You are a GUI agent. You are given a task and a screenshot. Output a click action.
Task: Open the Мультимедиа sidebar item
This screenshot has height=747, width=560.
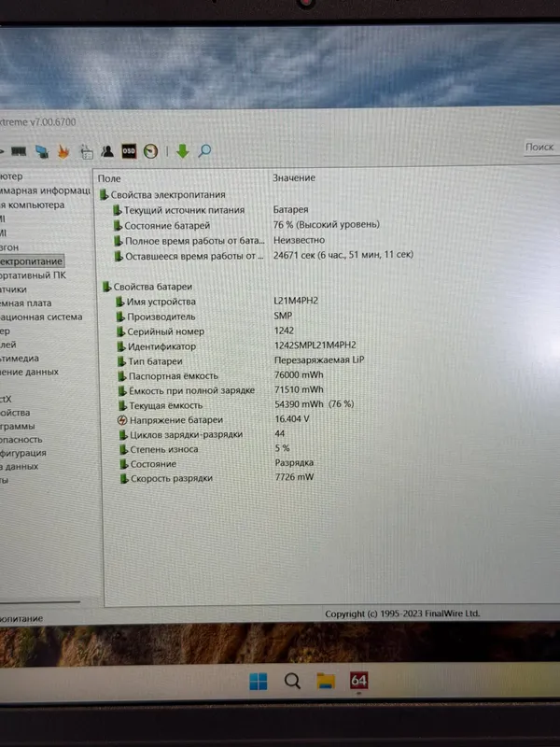pos(20,359)
